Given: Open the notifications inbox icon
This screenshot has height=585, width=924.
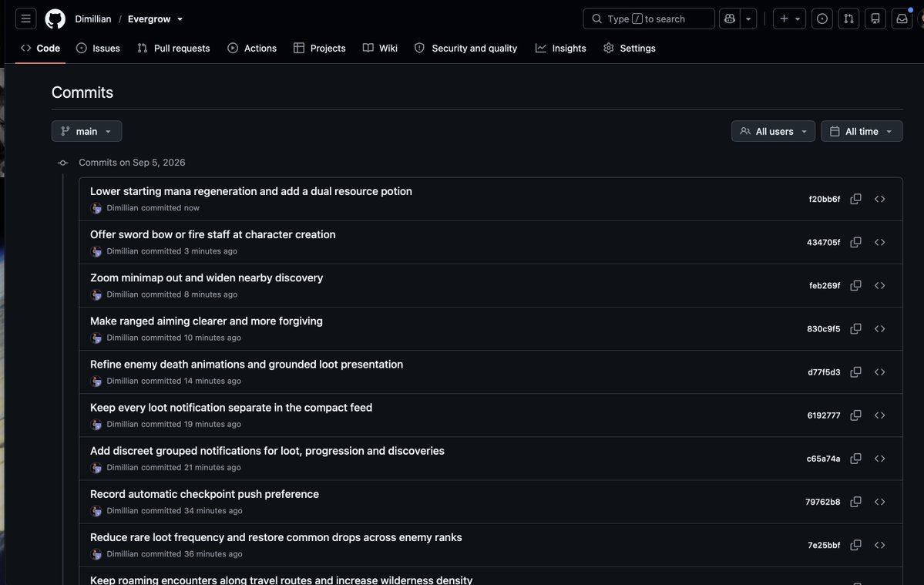Looking at the screenshot, I should pos(902,18).
